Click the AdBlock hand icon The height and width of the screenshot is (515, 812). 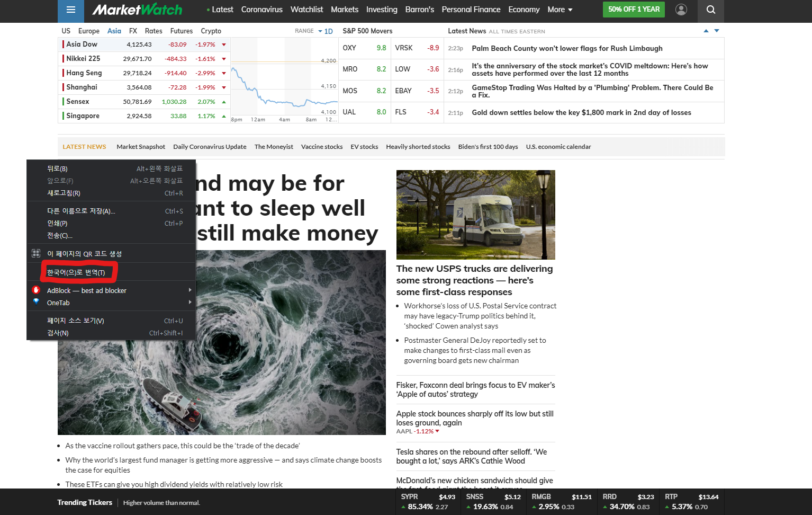click(36, 290)
